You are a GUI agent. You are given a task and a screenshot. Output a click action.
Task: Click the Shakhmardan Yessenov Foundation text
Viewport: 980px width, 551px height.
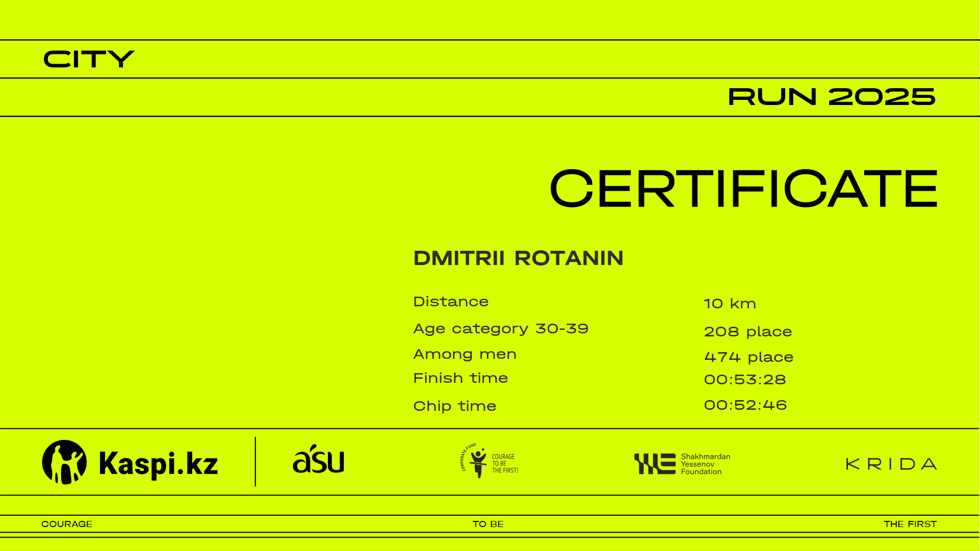tap(705, 464)
